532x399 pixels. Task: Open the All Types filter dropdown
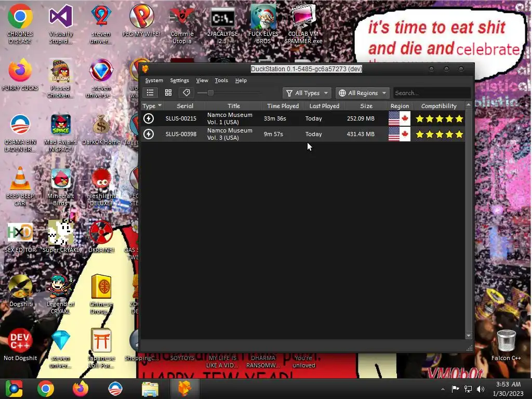[307, 93]
